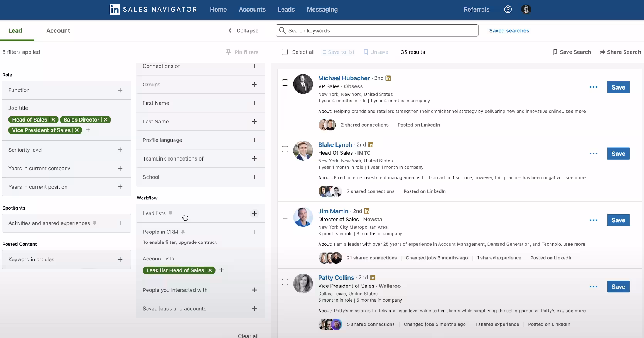Click the Save Search bookmark icon
Screen dimensions: 644x338
pyautogui.click(x=555, y=52)
